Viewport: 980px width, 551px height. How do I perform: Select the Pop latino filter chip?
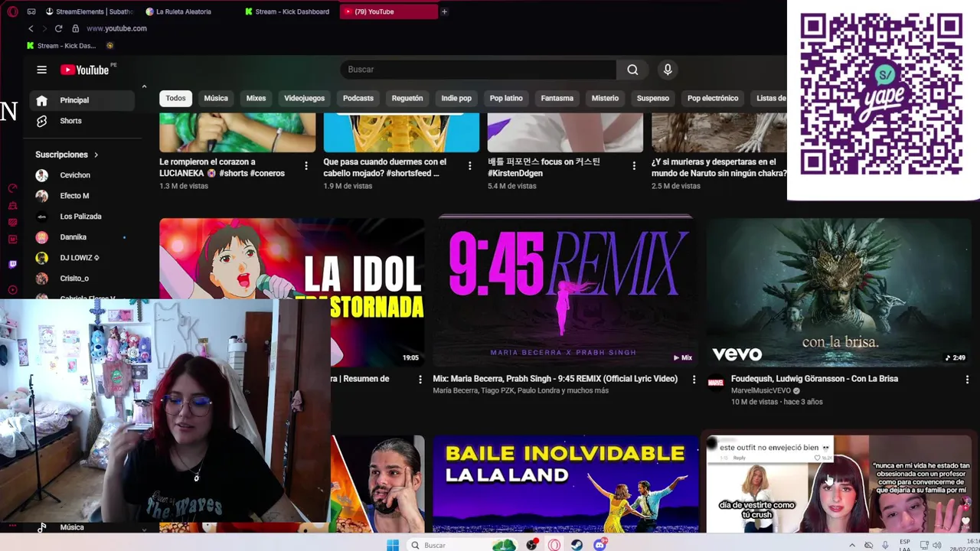click(x=506, y=98)
